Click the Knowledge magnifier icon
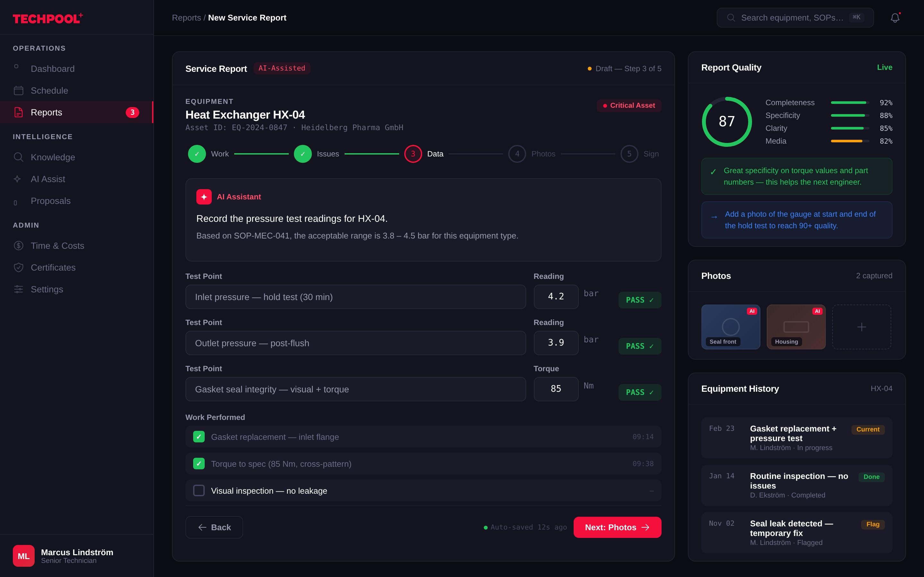This screenshot has height=577, width=924. coord(19,157)
